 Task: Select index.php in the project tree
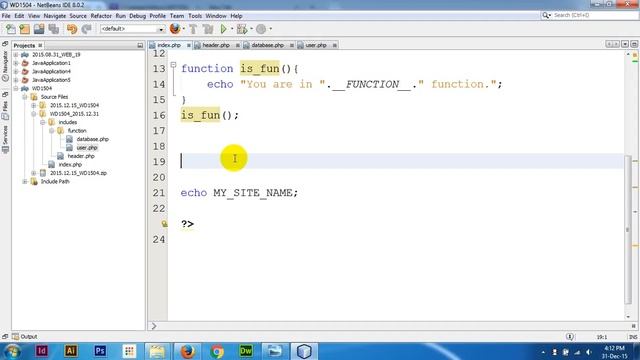point(70,164)
